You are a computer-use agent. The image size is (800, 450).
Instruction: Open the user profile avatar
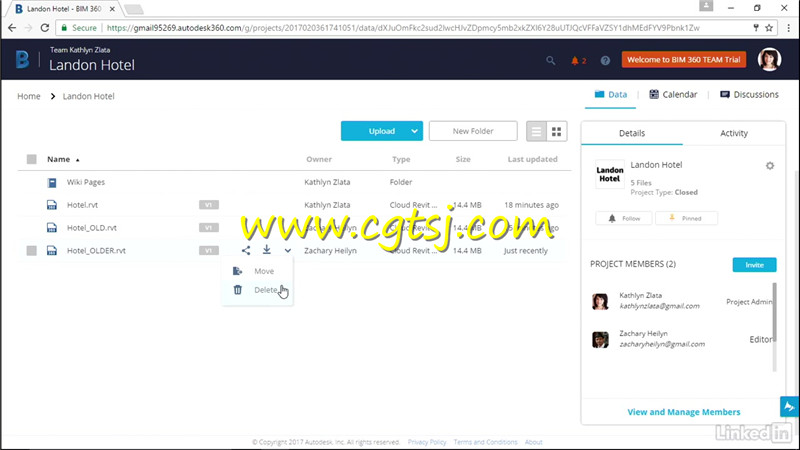769,60
